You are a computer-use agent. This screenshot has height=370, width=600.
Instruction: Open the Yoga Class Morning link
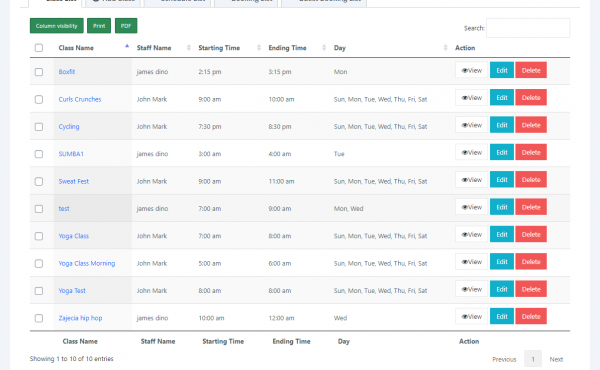pyautogui.click(x=86, y=263)
